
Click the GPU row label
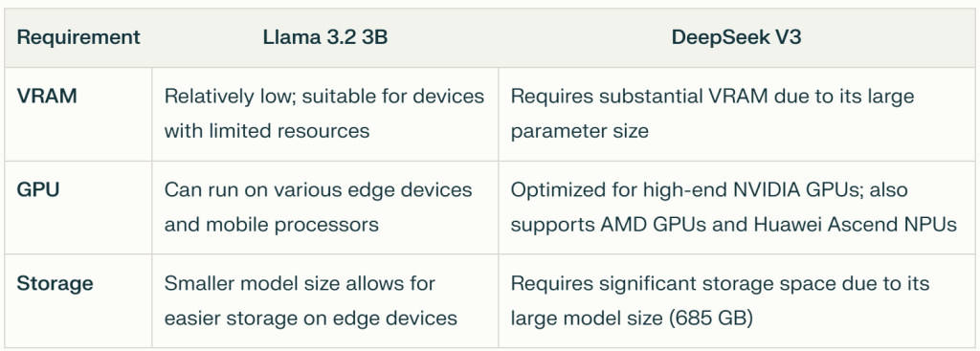pyautogui.click(x=38, y=189)
